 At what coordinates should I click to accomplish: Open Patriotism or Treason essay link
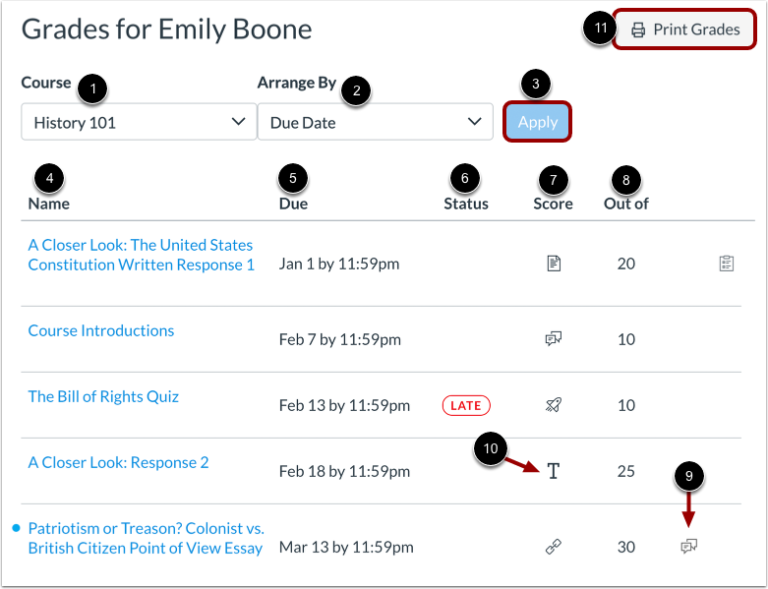coord(145,538)
